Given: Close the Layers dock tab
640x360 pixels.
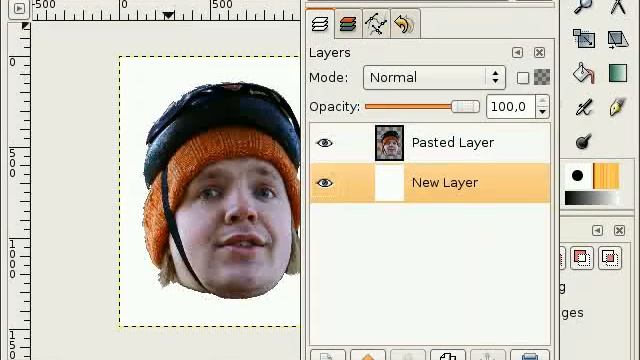Looking at the screenshot, I should pyautogui.click(x=539, y=53).
